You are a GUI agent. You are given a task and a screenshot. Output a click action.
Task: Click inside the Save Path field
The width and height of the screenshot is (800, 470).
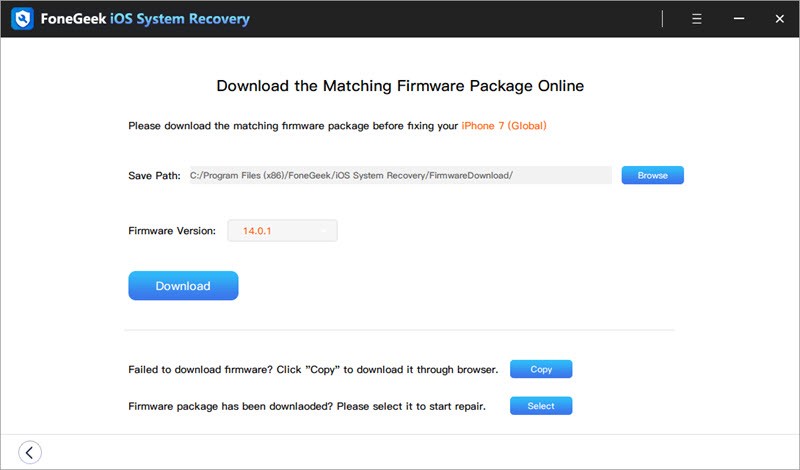pyautogui.click(x=401, y=175)
